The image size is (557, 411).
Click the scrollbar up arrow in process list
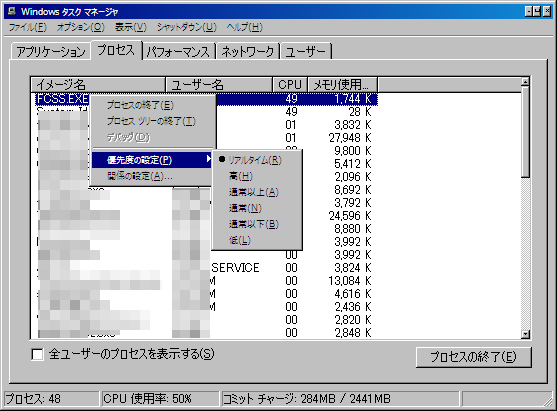point(525,82)
